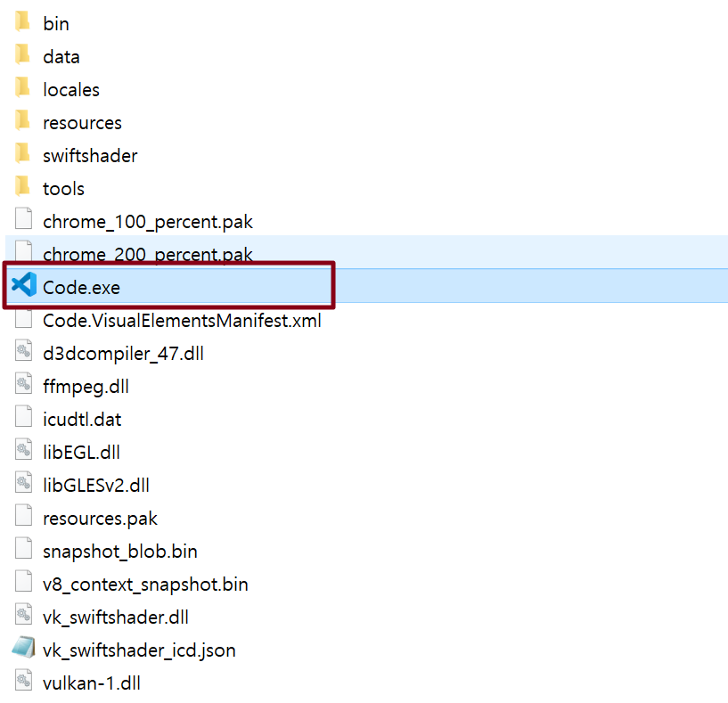The image size is (728, 703).
Task: Select chrome_200_percent.pak file name
Action: [148, 254]
